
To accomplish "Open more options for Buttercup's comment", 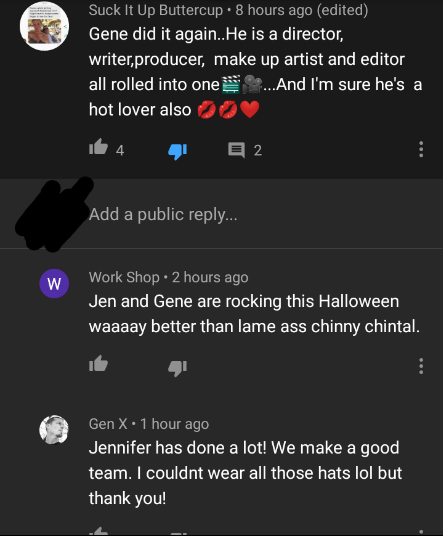I will click(x=421, y=149).
